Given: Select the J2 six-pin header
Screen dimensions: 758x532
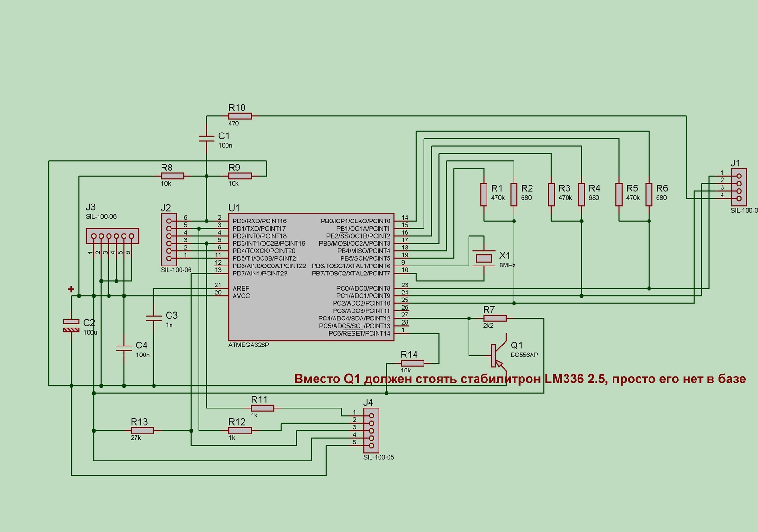Looking at the screenshot, I should tap(169, 239).
